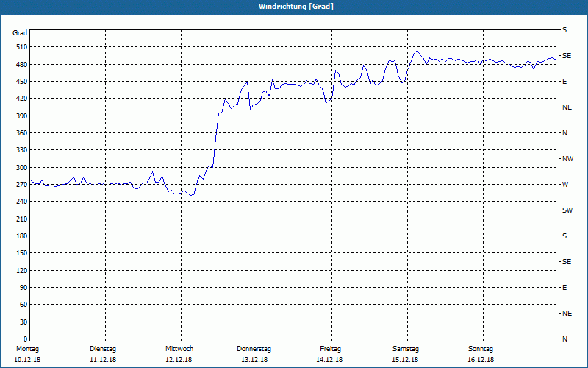Click the NW compass label
Screen dimensions: 588x368
[567, 159]
